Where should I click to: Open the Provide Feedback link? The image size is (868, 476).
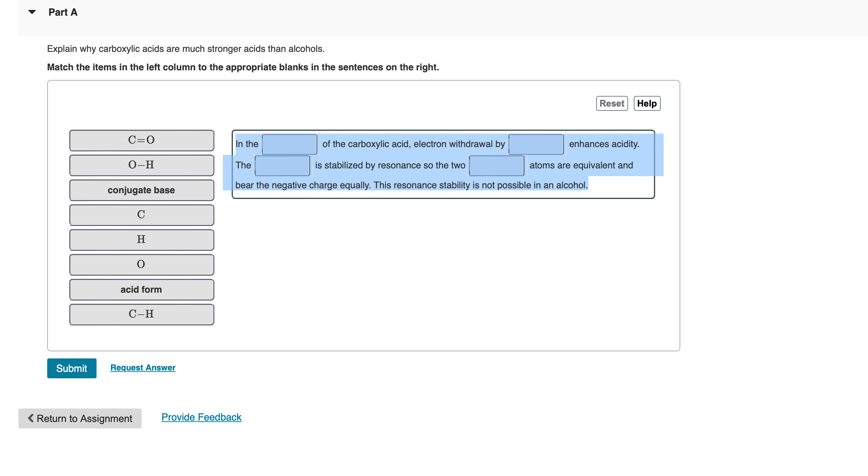coord(201,417)
